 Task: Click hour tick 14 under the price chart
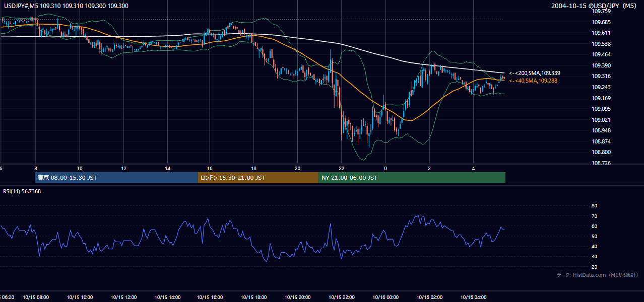click(167, 168)
